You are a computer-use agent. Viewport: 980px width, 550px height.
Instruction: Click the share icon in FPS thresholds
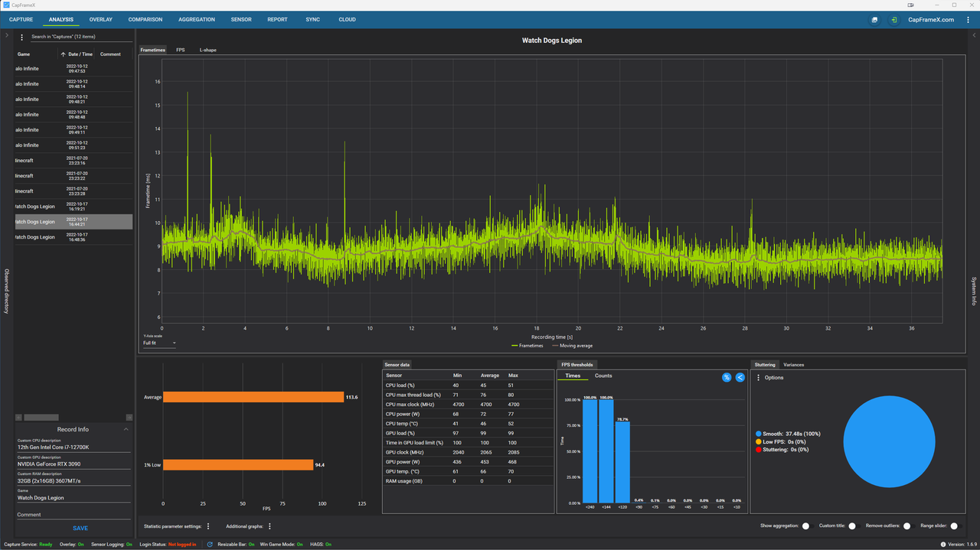coord(740,377)
